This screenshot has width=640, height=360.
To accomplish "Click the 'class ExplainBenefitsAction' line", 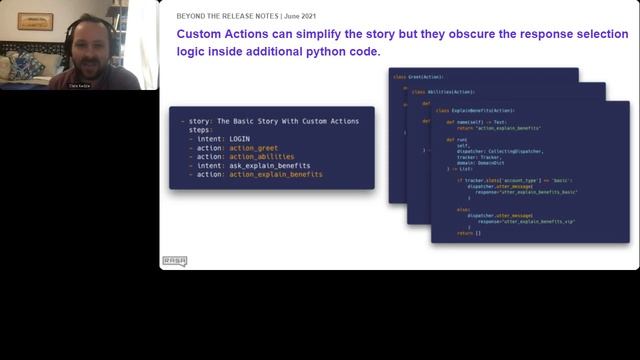I will click(475, 111).
